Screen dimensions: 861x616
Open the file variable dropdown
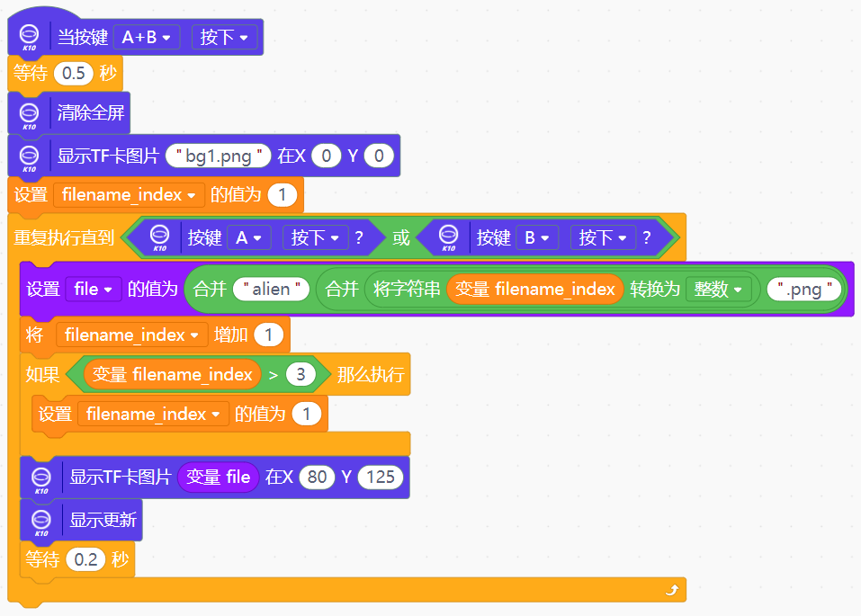(x=93, y=289)
